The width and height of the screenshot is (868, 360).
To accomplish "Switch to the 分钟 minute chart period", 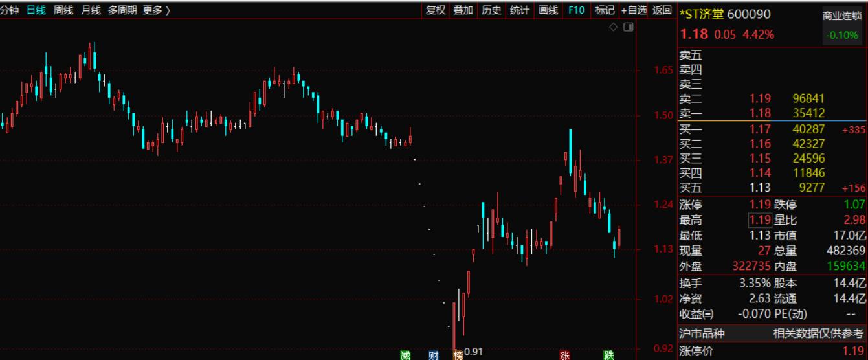I will pos(10,10).
